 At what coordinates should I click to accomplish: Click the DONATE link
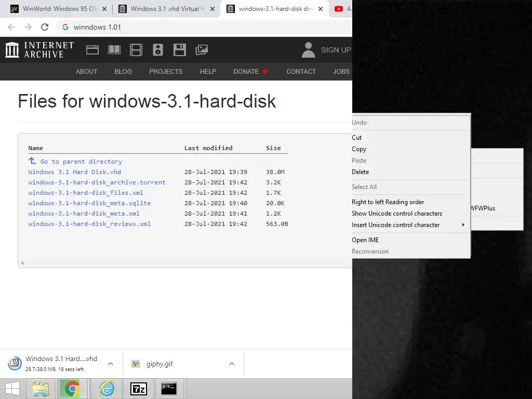(250, 72)
